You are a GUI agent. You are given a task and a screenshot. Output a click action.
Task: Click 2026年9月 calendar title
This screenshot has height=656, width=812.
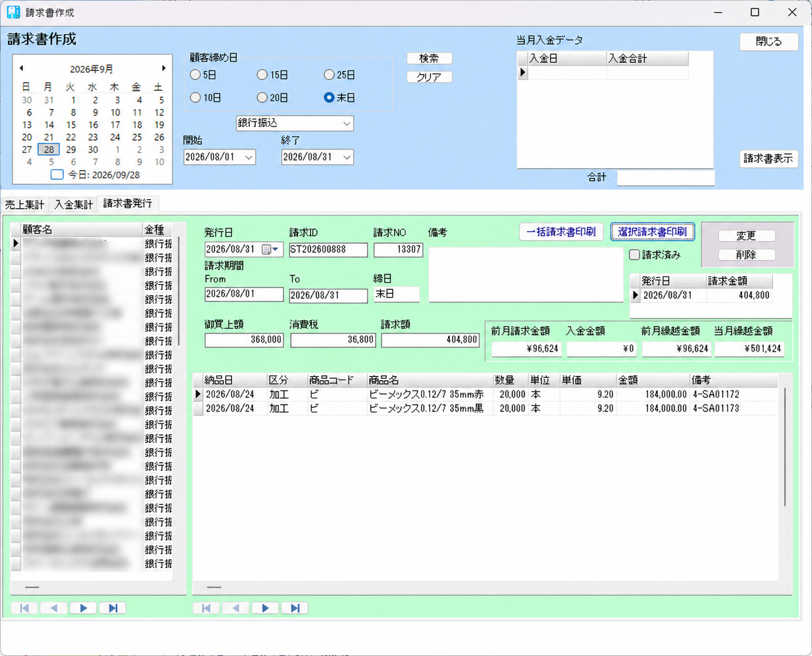point(91,69)
